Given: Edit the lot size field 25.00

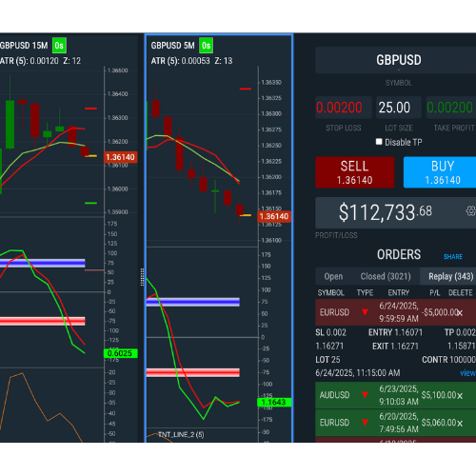Looking at the screenshot, I should [399, 108].
